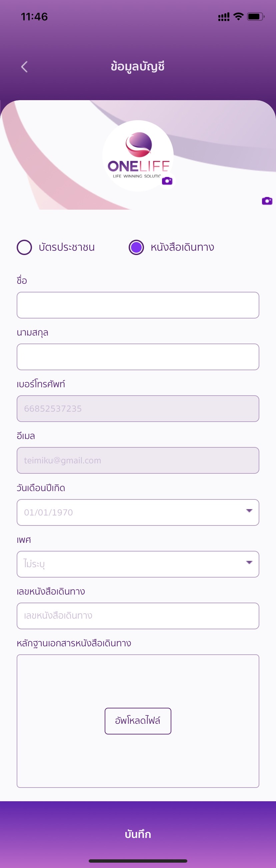Tap the cover photo camera icon
The height and width of the screenshot is (868, 276).
point(267,201)
